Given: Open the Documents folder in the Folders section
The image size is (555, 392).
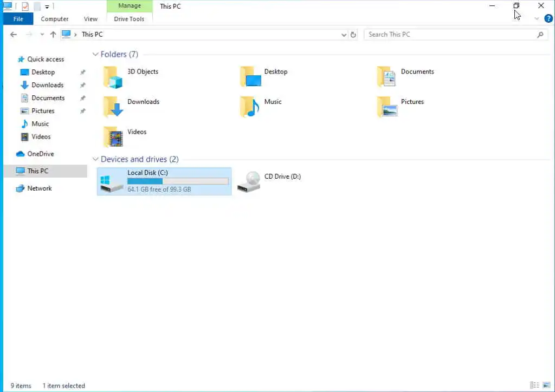Looking at the screenshot, I should [386, 77].
